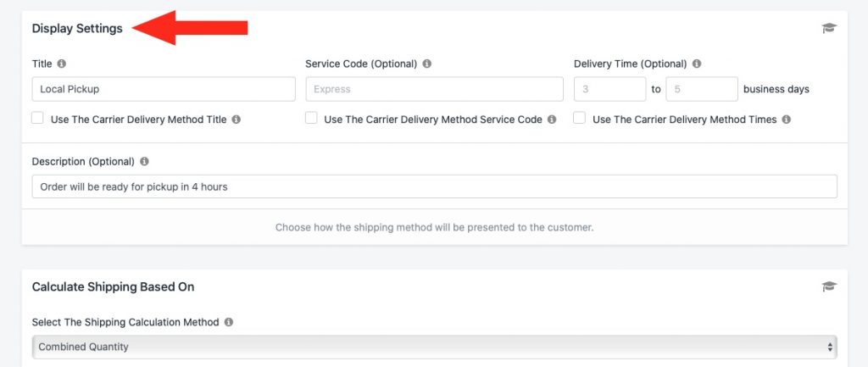Click info icon beside Shipping Calculation Method label
Screen dimensions: 868x367
(x=229, y=322)
